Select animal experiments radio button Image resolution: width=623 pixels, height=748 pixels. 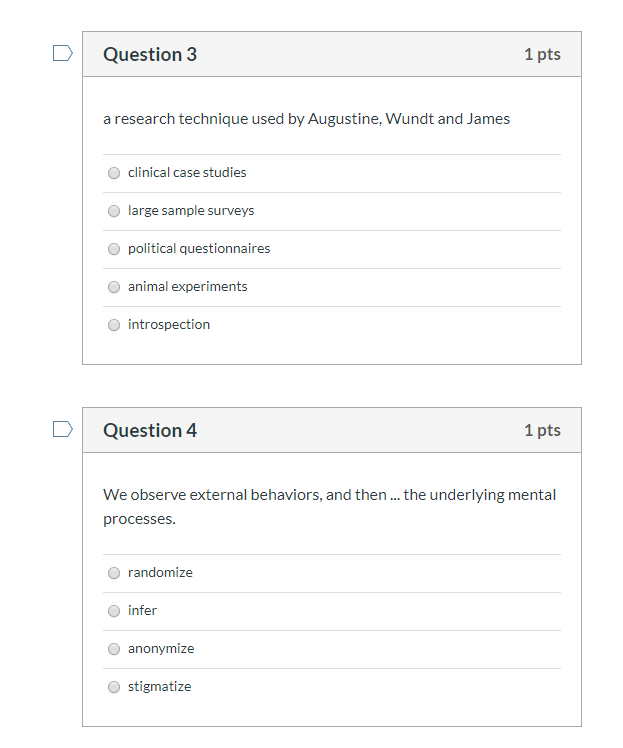tap(114, 287)
